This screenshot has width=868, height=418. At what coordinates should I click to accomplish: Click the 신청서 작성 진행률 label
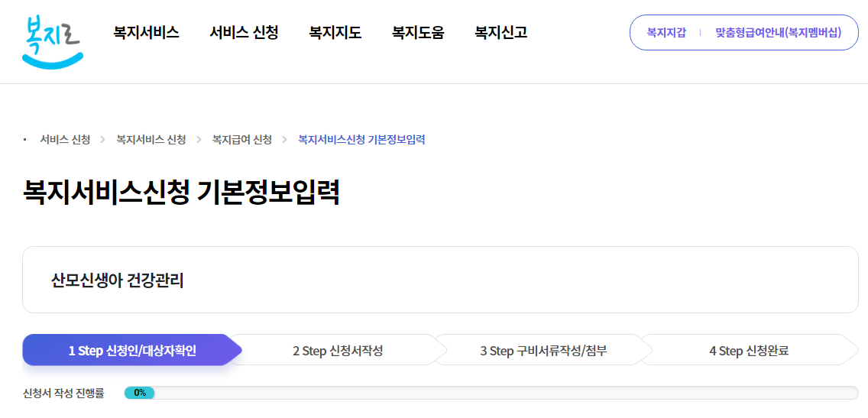click(x=63, y=393)
